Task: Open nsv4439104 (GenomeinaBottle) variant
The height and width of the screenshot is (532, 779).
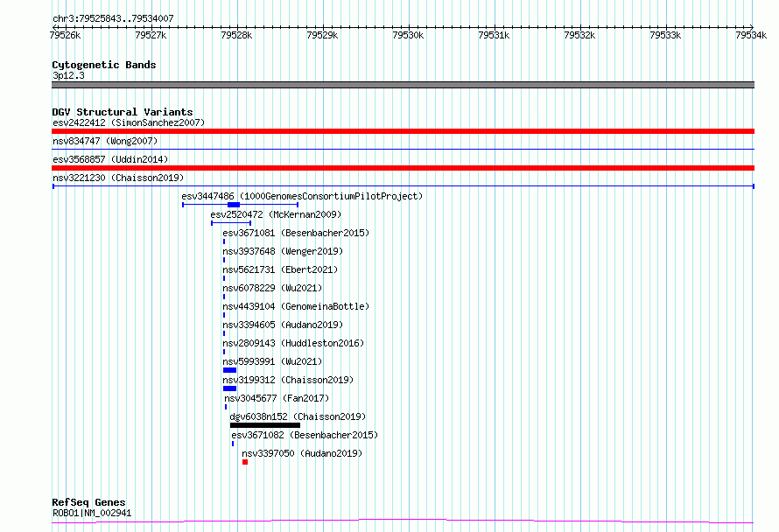Action: 296,306
